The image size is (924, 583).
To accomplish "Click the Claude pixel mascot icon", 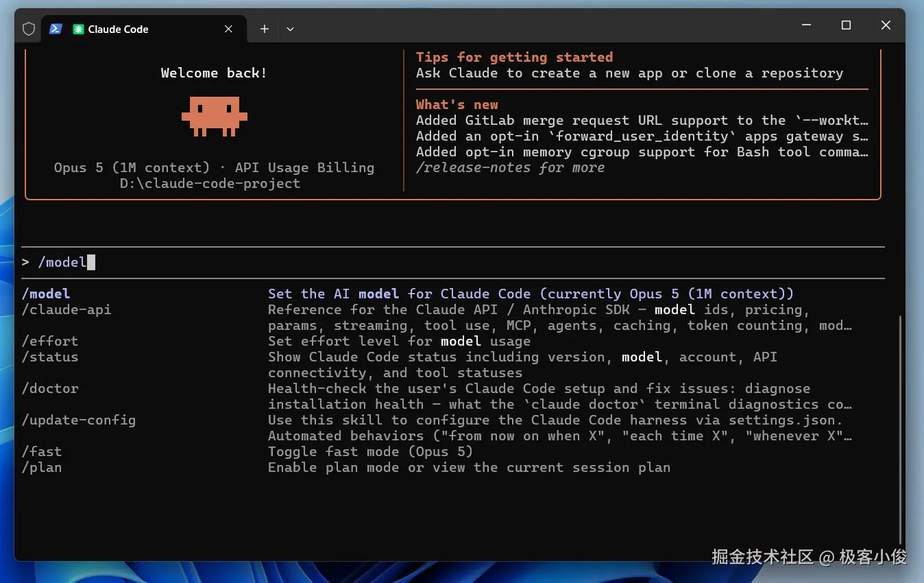I will tap(215, 116).
